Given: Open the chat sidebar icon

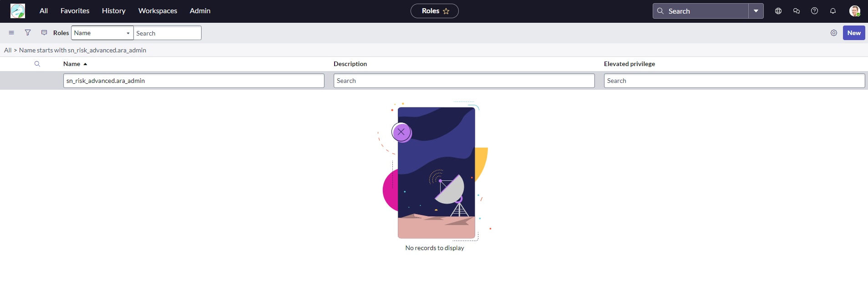Looking at the screenshot, I should [797, 11].
